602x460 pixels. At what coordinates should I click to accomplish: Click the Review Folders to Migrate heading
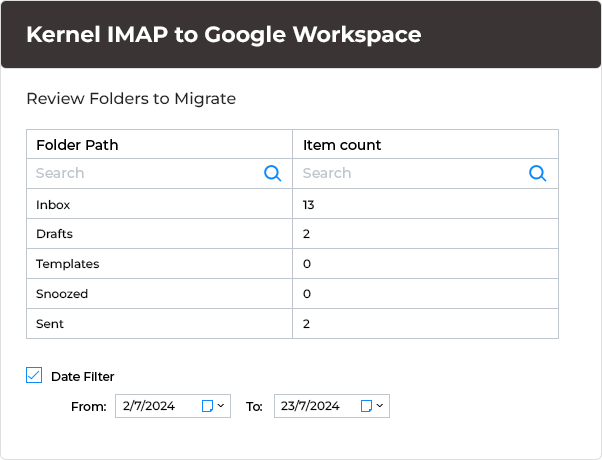pyautogui.click(x=131, y=99)
